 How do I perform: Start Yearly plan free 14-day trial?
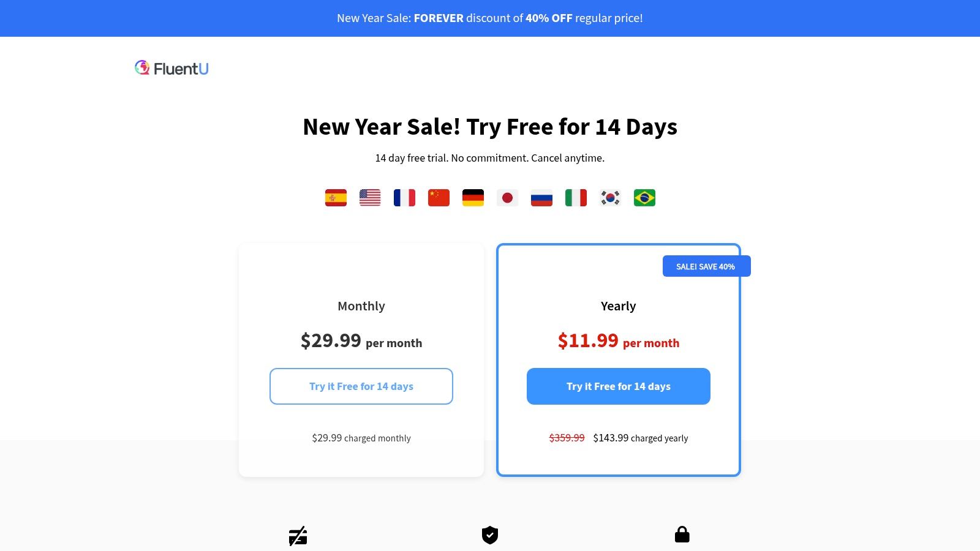pos(619,386)
